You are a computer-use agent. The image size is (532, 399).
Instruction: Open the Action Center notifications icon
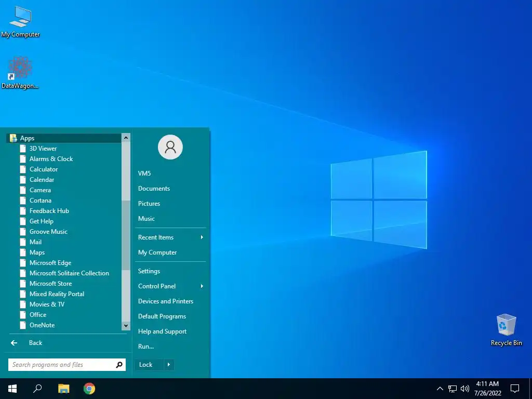[515, 389]
